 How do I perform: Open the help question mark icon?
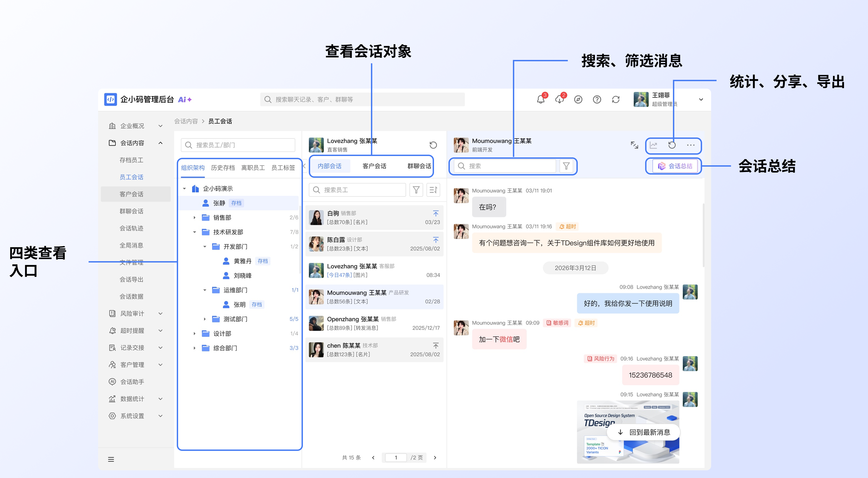[597, 99]
